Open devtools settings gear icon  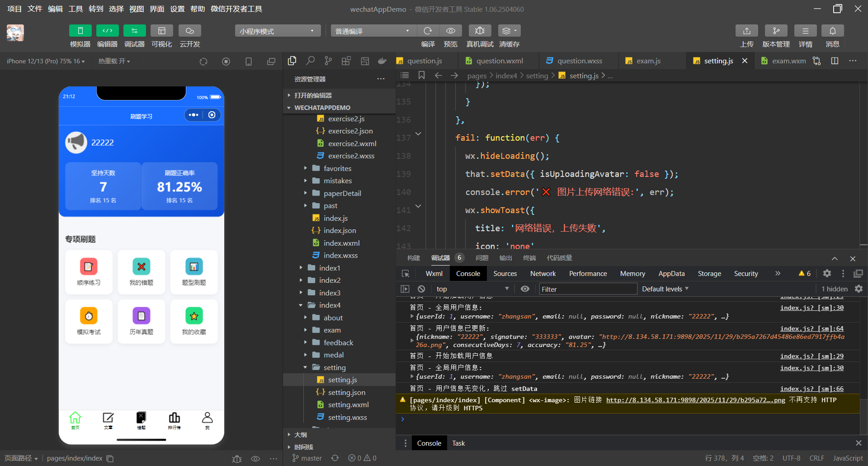(827, 273)
